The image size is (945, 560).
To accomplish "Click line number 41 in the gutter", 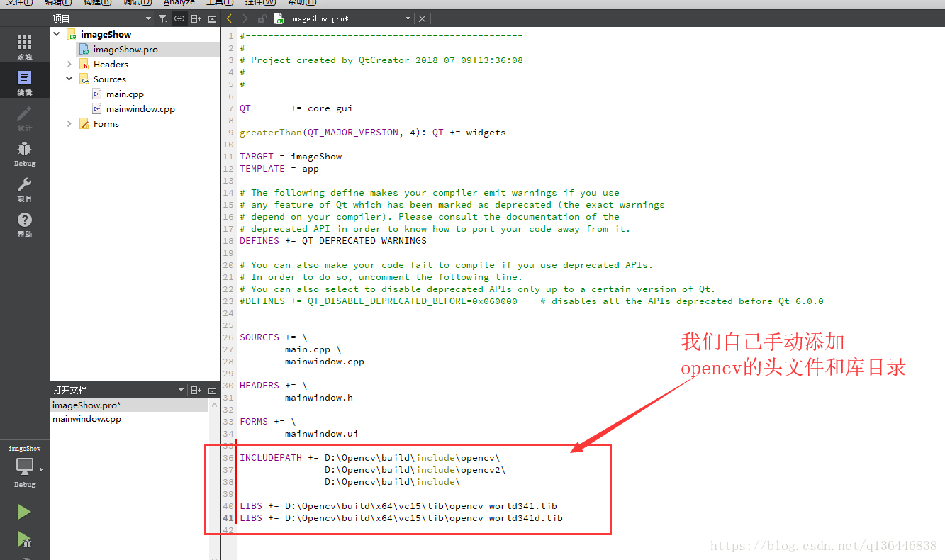I will [228, 517].
